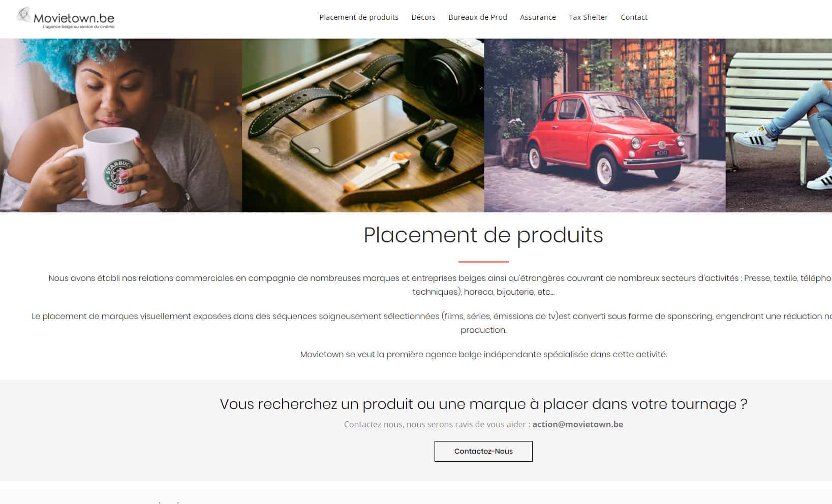The height and width of the screenshot is (504, 832).
Task: Click the Movietown première agence belge sentence
Action: [483, 354]
